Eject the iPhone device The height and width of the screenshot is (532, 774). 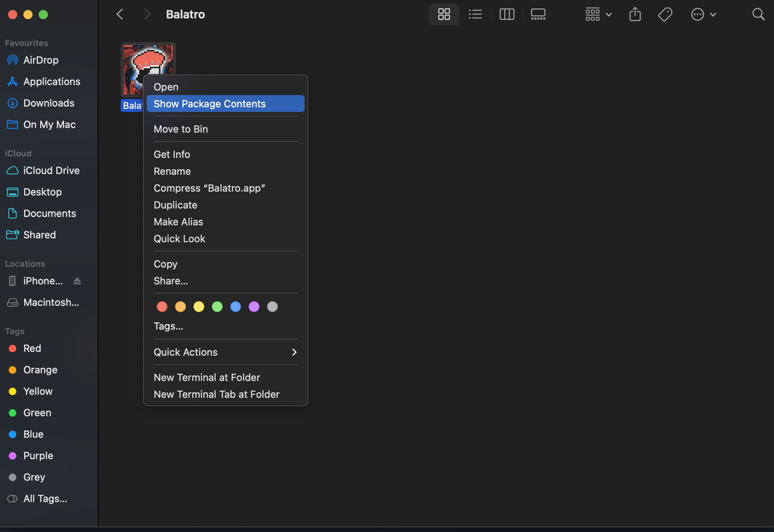(77, 281)
